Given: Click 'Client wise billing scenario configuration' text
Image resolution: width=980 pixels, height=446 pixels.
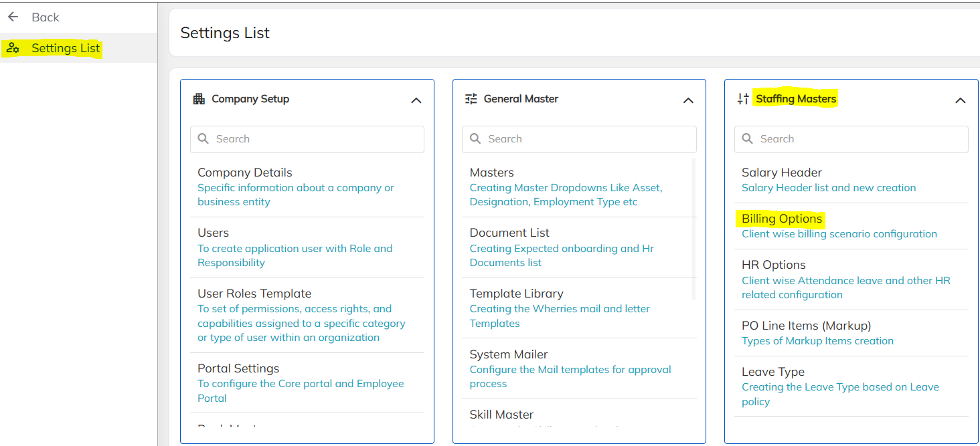Looking at the screenshot, I should [x=839, y=234].
